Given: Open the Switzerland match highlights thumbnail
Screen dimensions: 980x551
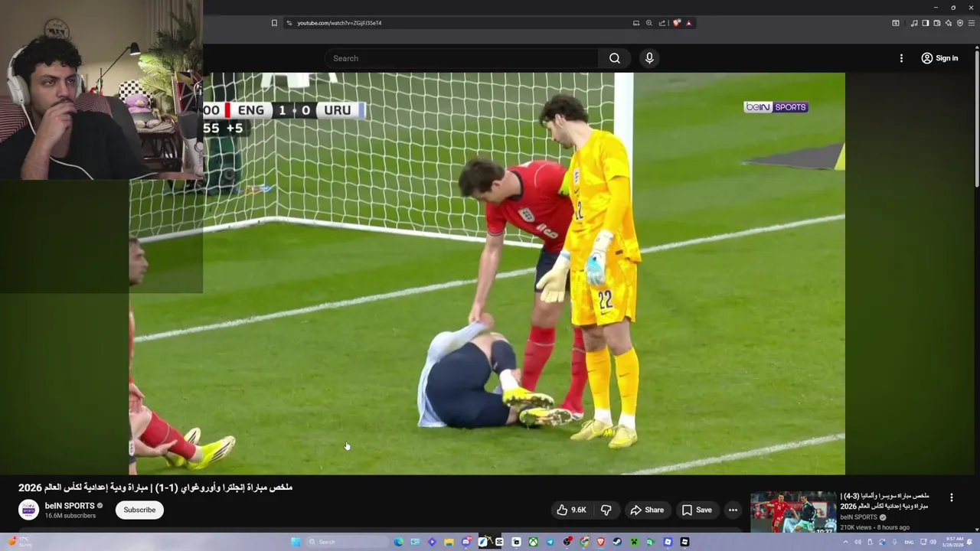Looking at the screenshot, I should tap(793, 512).
